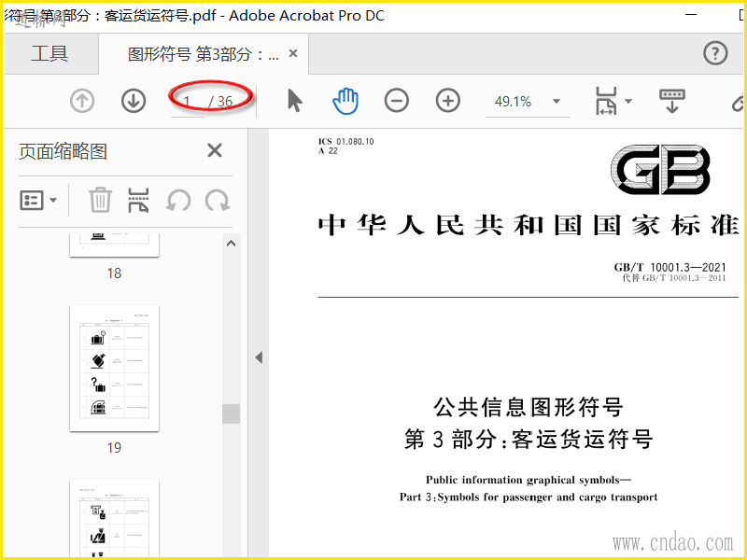Click the thumbnail label 18

click(x=114, y=273)
